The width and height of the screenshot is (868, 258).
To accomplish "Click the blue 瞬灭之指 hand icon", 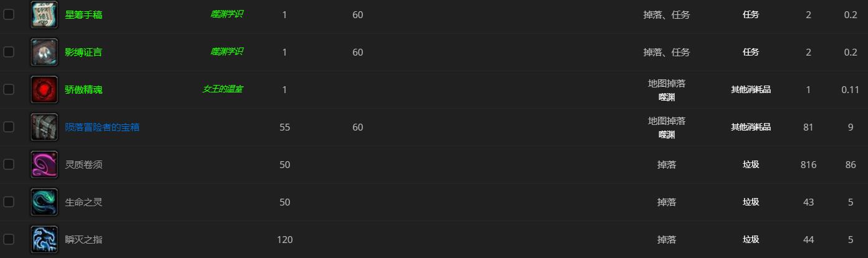I will coord(44,239).
